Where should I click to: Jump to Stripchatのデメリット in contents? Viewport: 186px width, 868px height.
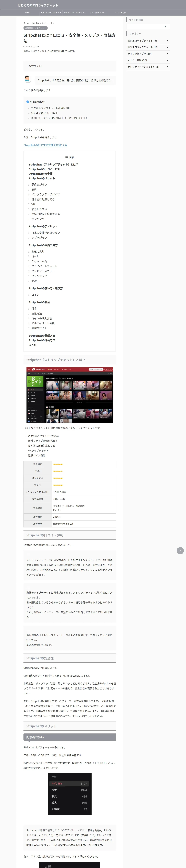tap(43, 226)
